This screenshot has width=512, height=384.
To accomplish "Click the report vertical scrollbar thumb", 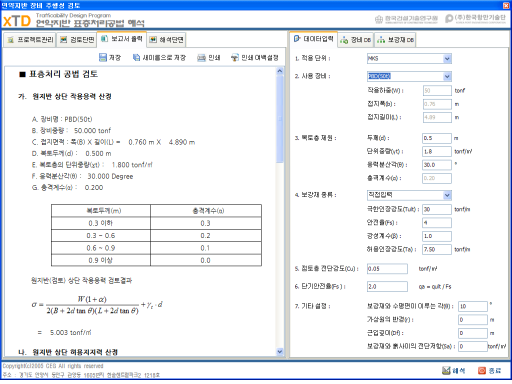I will 280,119.
